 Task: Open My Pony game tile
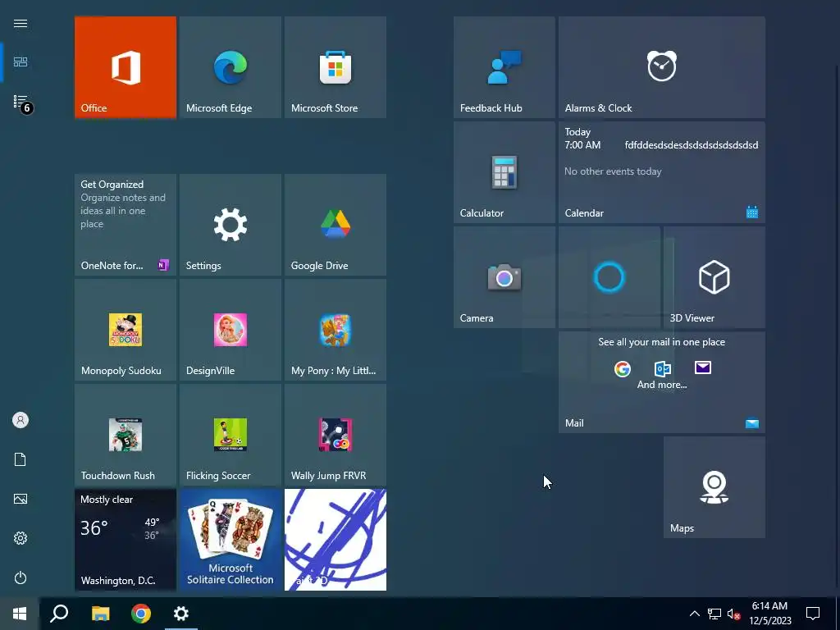[336, 330]
